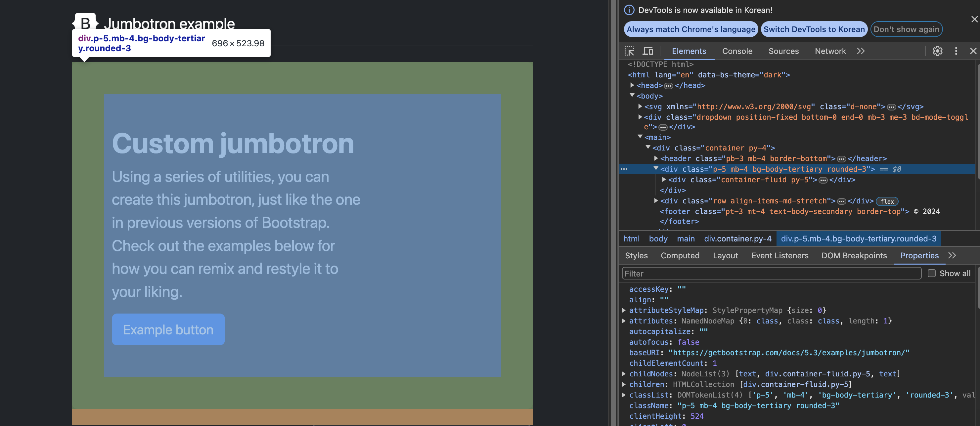This screenshot has height=426, width=980.
Task: Select the Styles sidebar tab
Action: (636, 255)
